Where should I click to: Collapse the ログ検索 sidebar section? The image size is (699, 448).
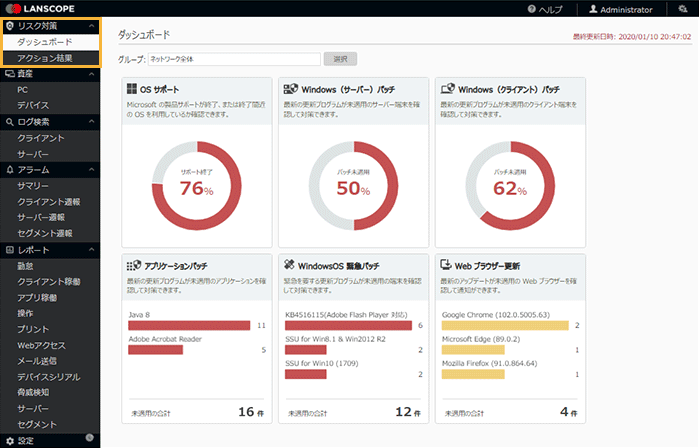coord(91,121)
